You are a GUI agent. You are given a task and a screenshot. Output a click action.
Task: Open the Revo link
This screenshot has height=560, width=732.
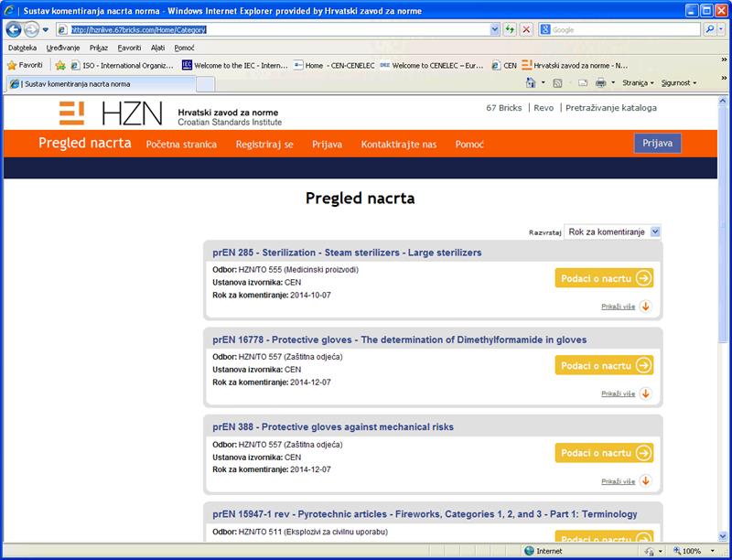[544, 108]
